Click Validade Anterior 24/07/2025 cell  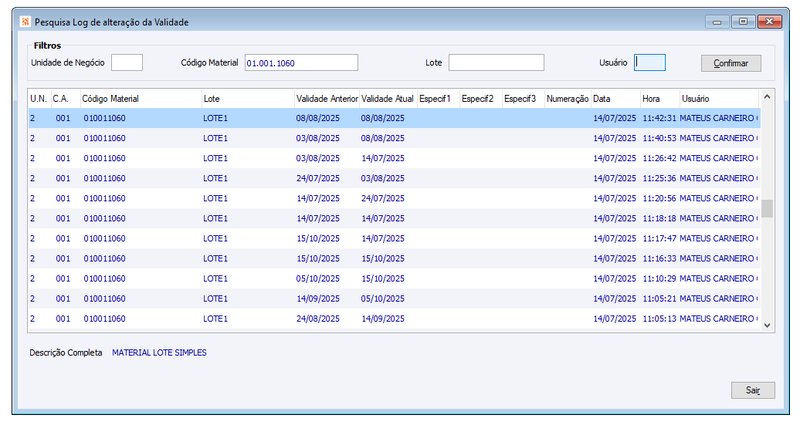317,178
